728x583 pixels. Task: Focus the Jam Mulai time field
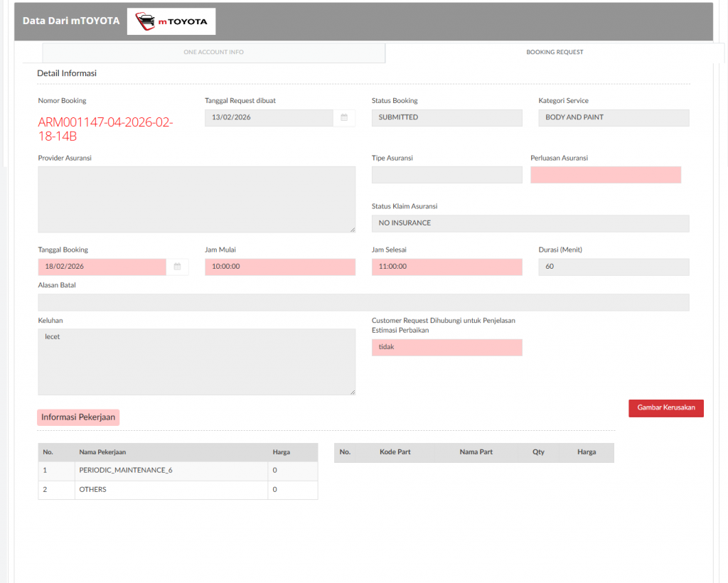pyautogui.click(x=279, y=267)
